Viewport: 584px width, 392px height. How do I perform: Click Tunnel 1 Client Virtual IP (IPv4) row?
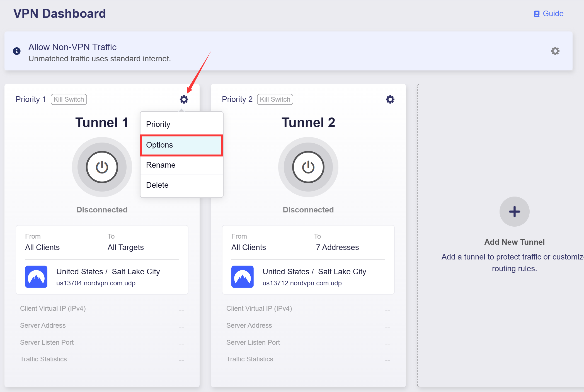pos(102,309)
